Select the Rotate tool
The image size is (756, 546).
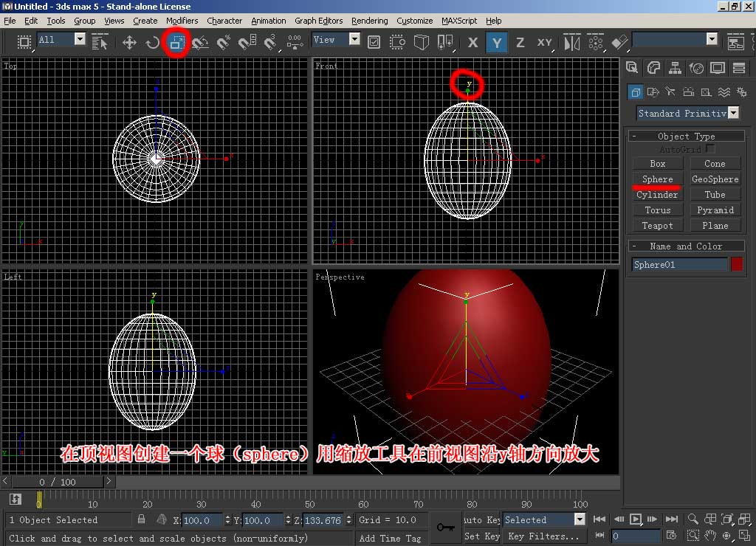click(153, 42)
